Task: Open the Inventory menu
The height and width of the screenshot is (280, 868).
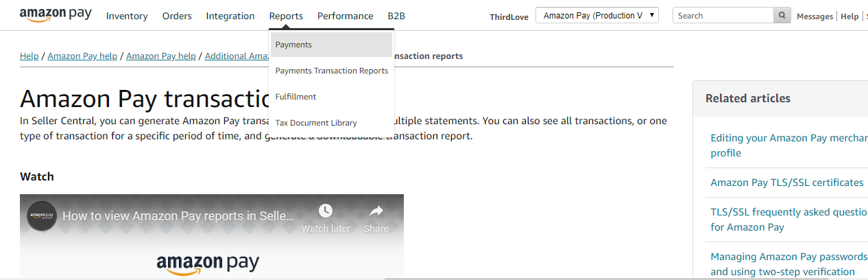Action: pos(127,16)
